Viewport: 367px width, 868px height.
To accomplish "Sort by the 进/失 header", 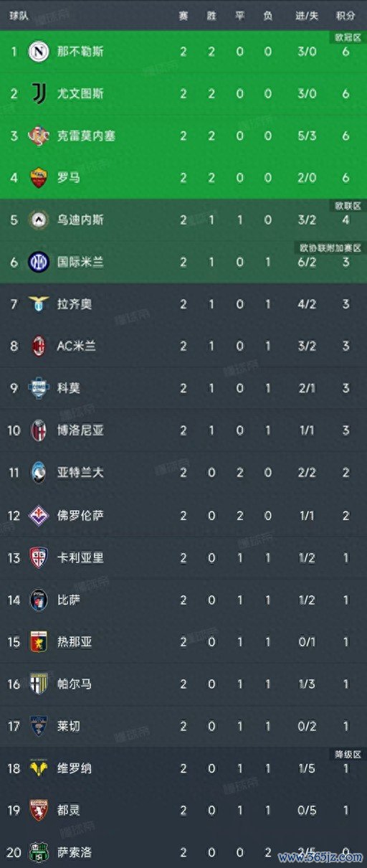I will pyautogui.click(x=306, y=16).
